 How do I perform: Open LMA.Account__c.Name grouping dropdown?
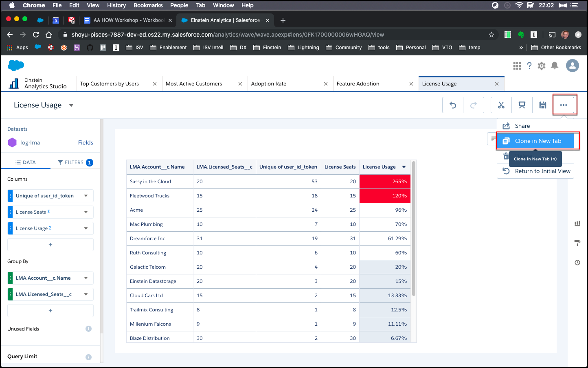[86, 278]
